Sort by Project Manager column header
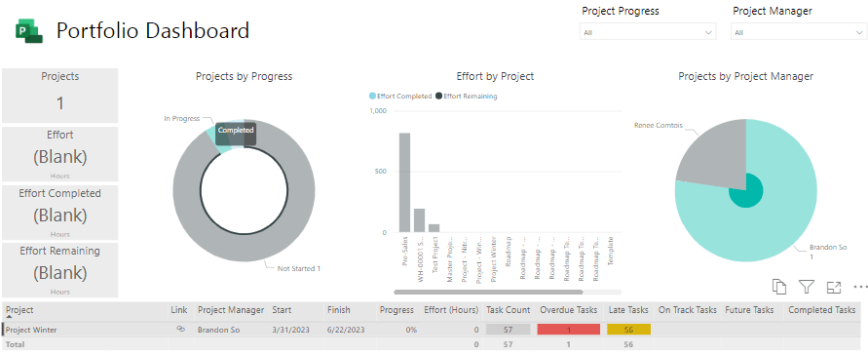 pos(231,310)
